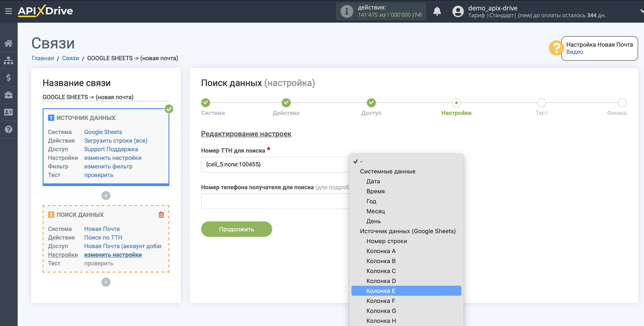Select День from the dropdown list
The width and height of the screenshot is (644, 326).
406,221
